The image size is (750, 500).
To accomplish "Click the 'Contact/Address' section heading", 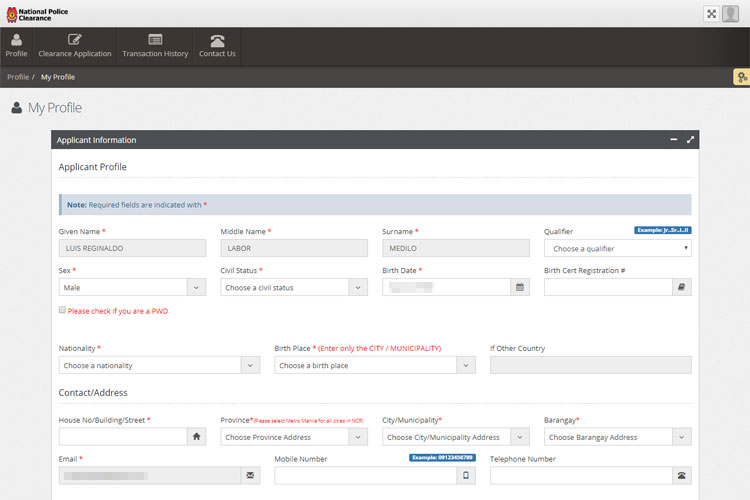I will [x=93, y=393].
